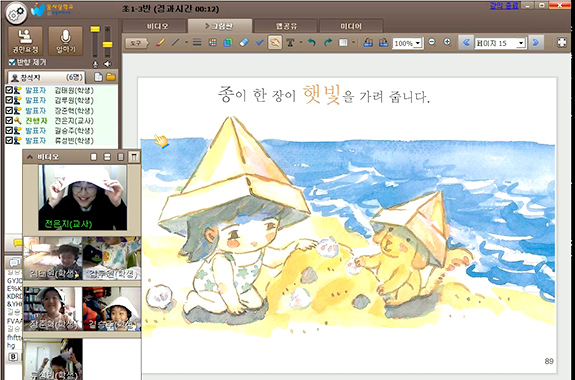
Task: Choose the single-pane video layout icon
Action: click(94, 157)
